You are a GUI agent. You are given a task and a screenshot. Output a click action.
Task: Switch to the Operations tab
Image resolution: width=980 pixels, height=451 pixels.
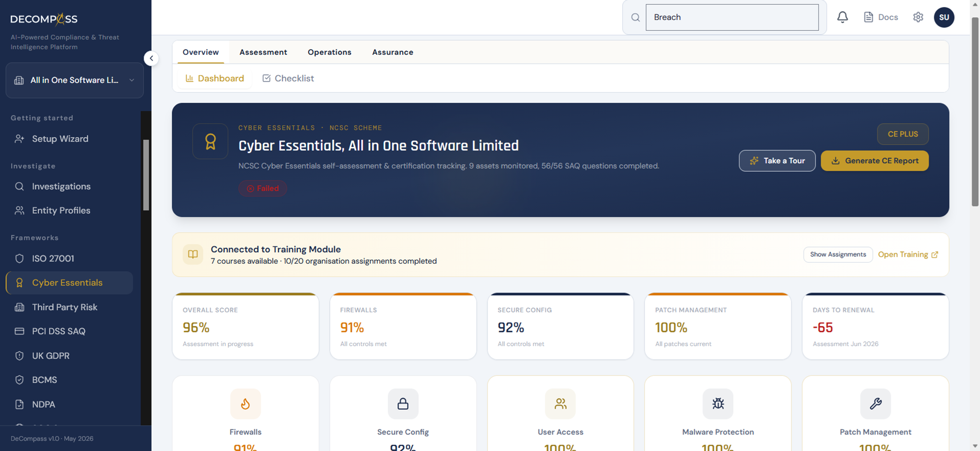(329, 52)
